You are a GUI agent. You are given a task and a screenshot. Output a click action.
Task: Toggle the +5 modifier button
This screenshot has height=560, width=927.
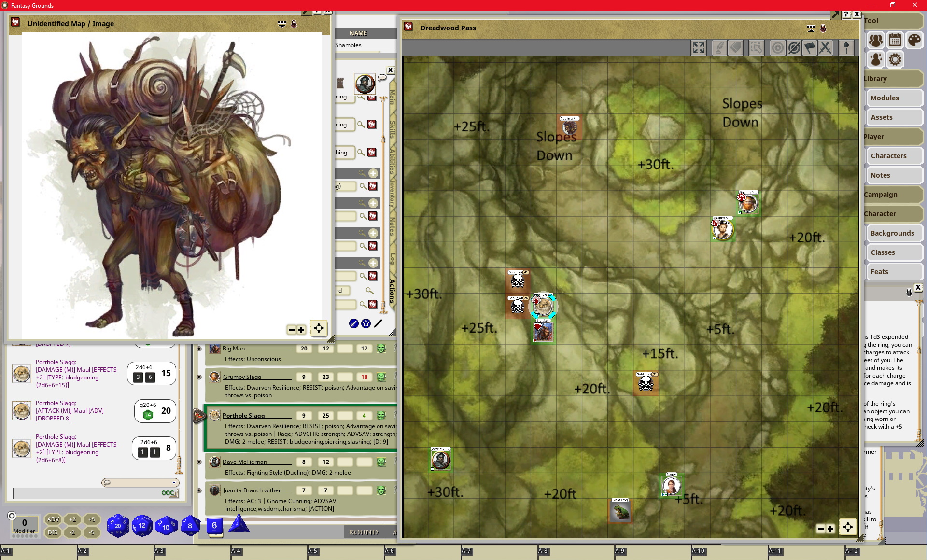92,519
